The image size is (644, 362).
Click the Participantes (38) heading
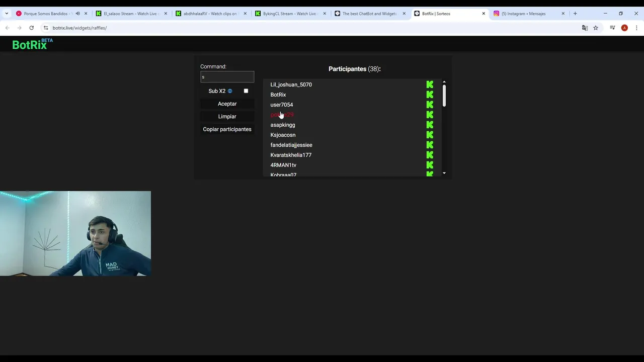pyautogui.click(x=355, y=69)
